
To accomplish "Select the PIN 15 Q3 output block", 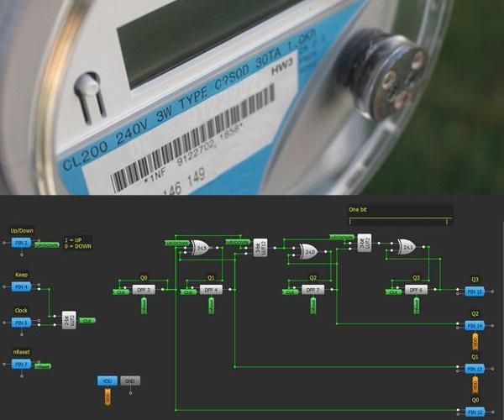I will coord(475,291).
